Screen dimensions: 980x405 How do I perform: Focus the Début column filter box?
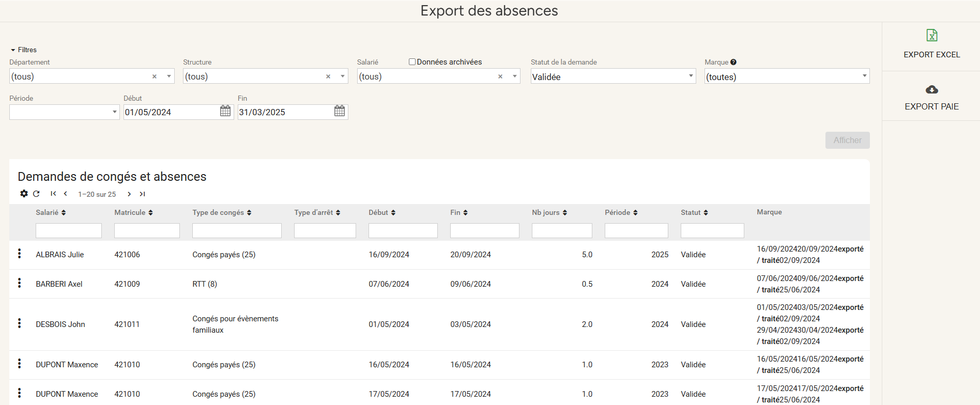tap(403, 230)
